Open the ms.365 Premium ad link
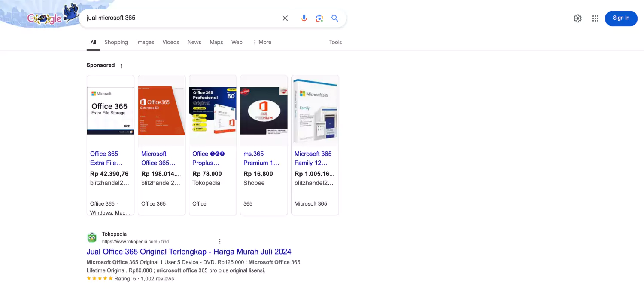This screenshot has width=644, height=292. (x=261, y=158)
